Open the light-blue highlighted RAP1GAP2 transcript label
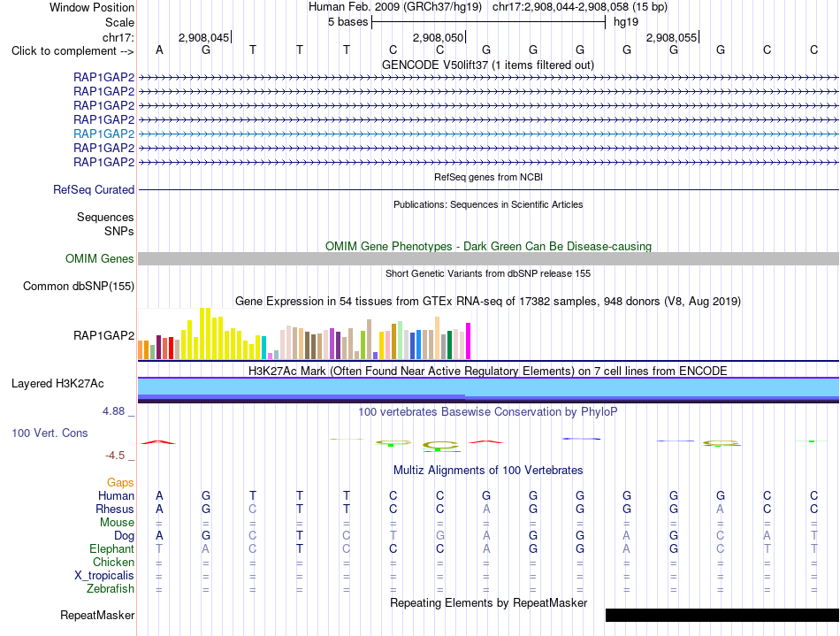 pyautogui.click(x=104, y=134)
